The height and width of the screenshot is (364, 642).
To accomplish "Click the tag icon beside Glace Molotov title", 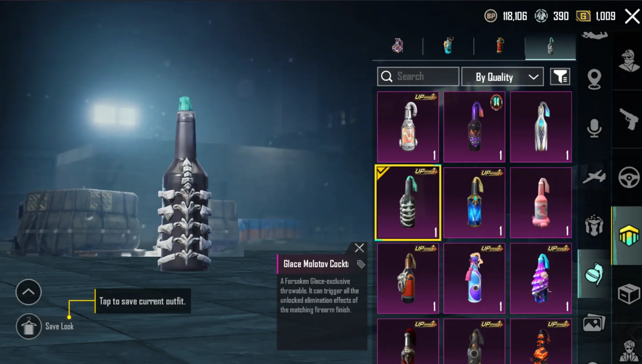I will [x=361, y=264].
